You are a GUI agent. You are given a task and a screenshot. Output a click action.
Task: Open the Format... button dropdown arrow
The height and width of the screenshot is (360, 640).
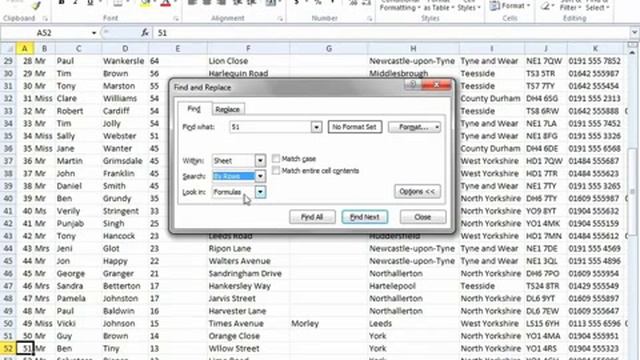437,127
